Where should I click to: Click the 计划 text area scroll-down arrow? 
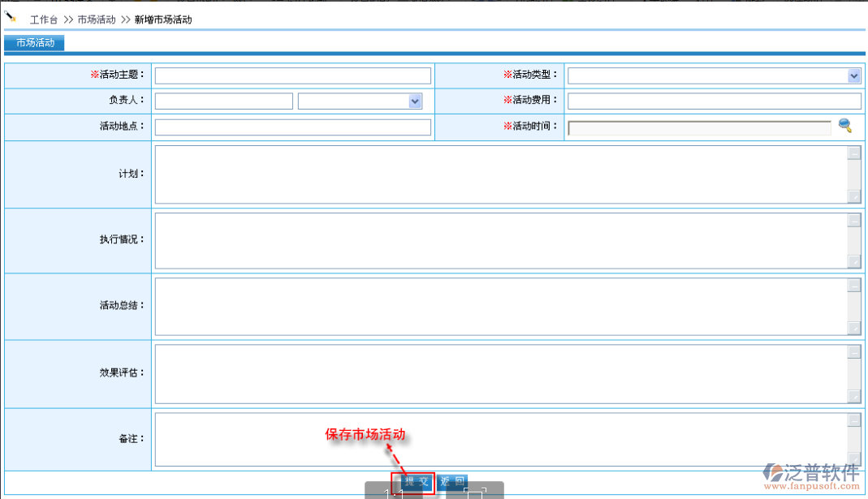pos(853,196)
